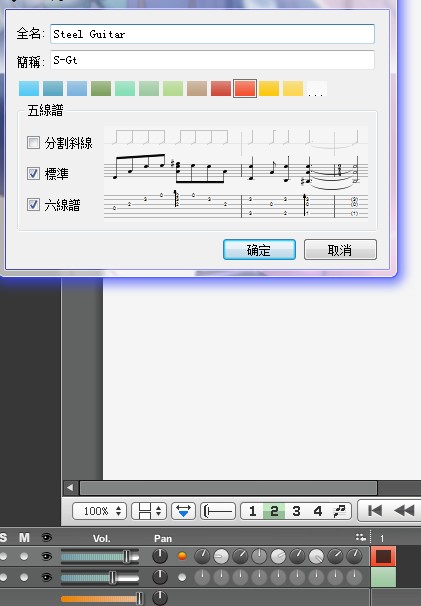Image resolution: width=421 pixels, height=606 pixels.
Task: Select the green bar block in timeline
Action: (384, 577)
